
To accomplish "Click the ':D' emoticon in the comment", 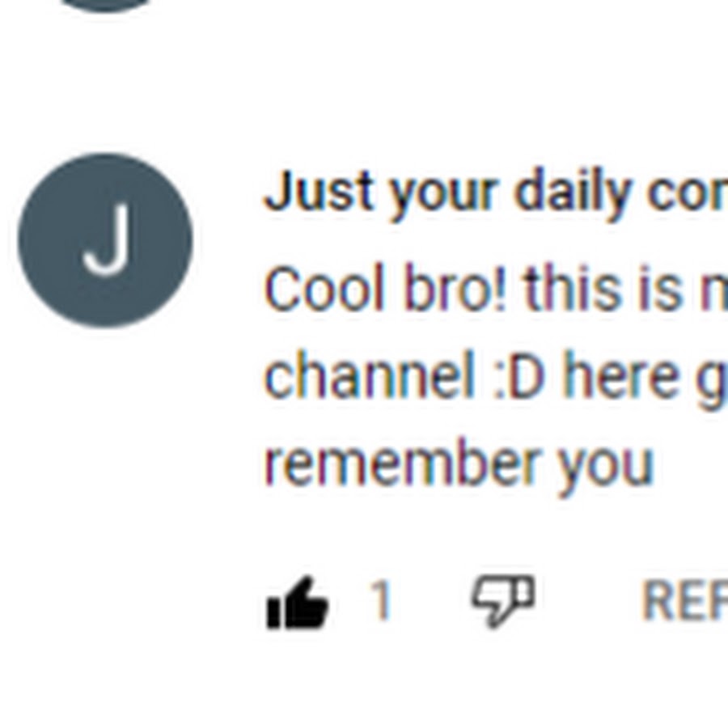I will coord(519,376).
